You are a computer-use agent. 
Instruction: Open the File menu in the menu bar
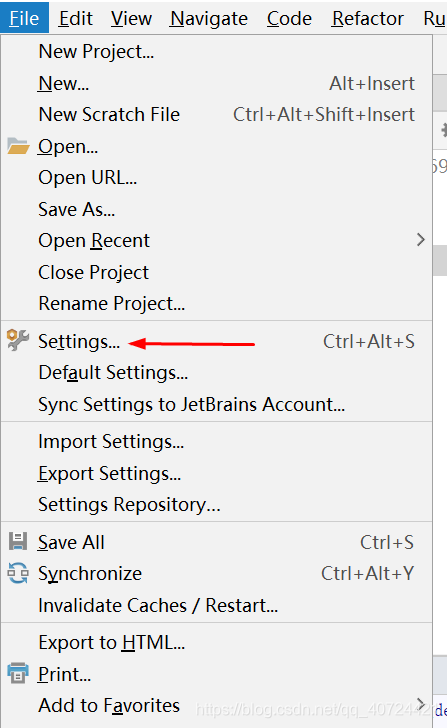[24, 19]
